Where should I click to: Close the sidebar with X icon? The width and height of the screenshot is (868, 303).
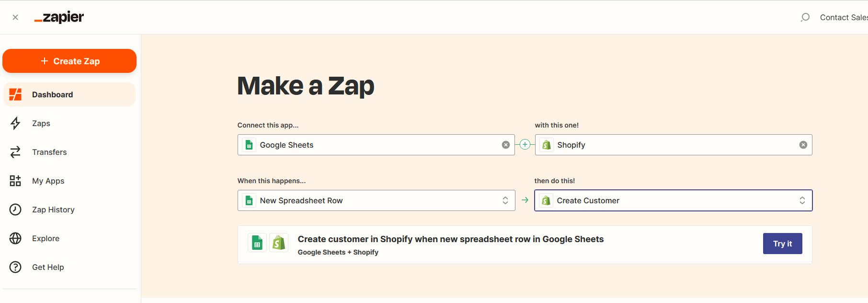(x=15, y=17)
